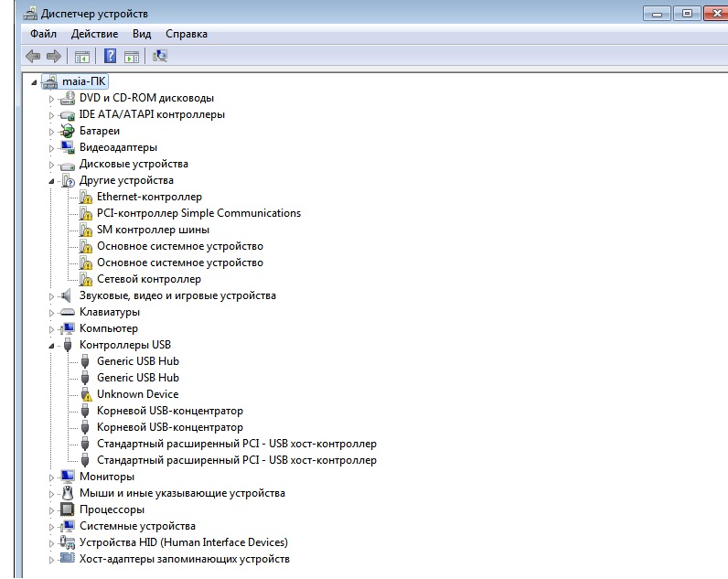Screen dimensions: 728x579
Task: Open Help via blue question mark icon
Action: (x=110, y=56)
